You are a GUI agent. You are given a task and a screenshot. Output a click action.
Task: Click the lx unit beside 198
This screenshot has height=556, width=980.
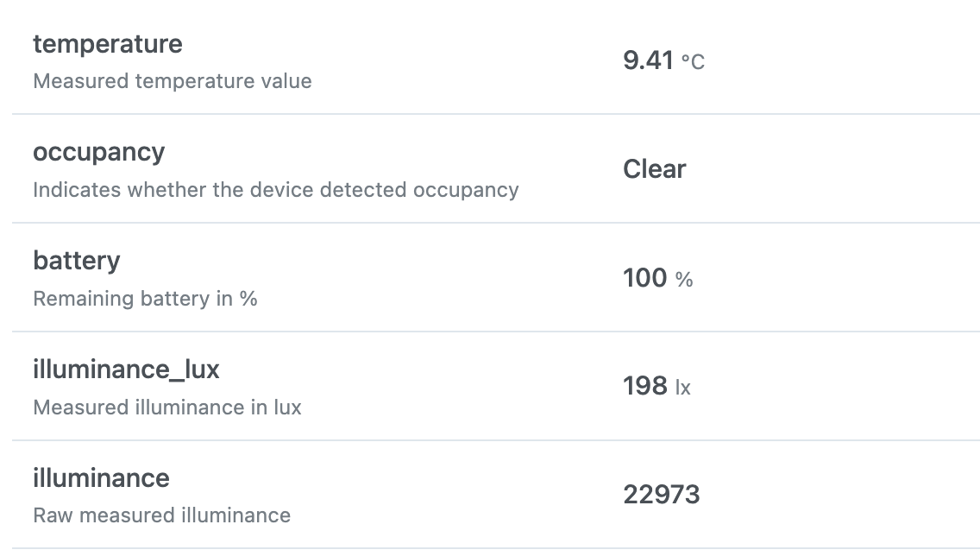[683, 388]
